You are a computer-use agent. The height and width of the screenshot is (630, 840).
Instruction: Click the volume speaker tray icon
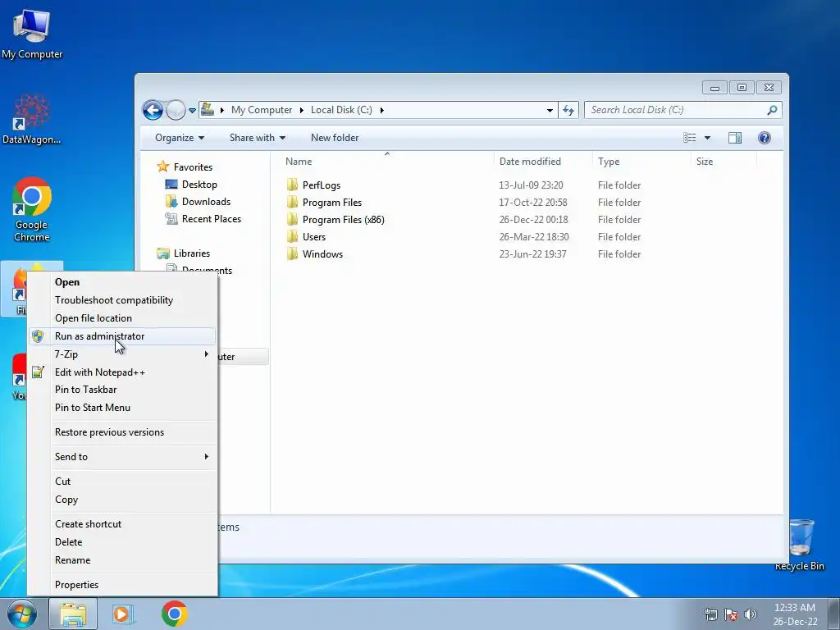click(751, 614)
